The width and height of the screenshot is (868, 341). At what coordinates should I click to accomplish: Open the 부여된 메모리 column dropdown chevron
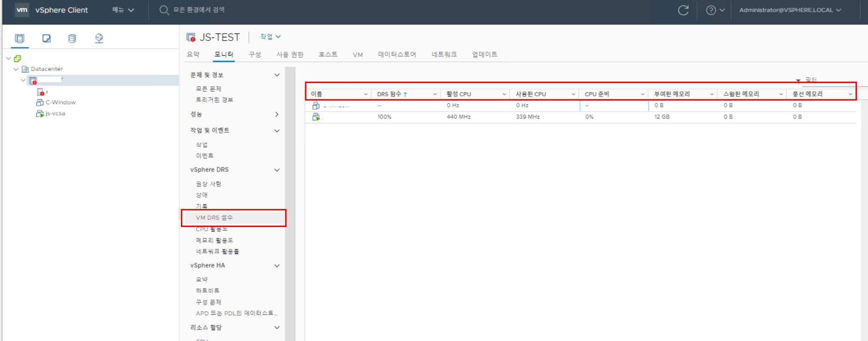point(712,94)
